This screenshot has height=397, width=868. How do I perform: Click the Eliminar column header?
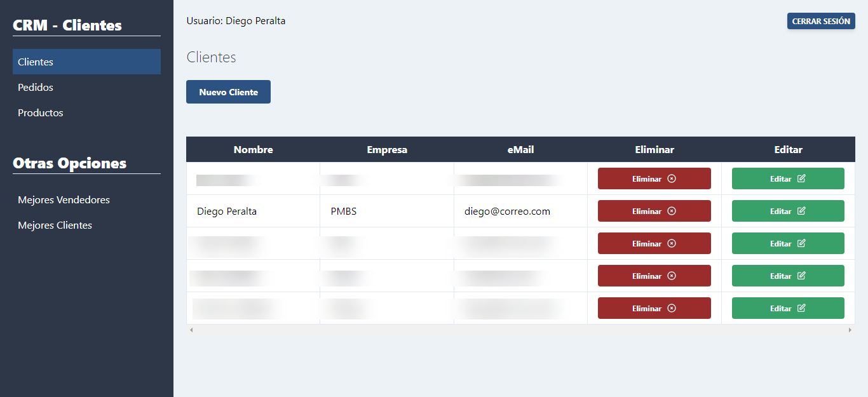[x=654, y=150]
